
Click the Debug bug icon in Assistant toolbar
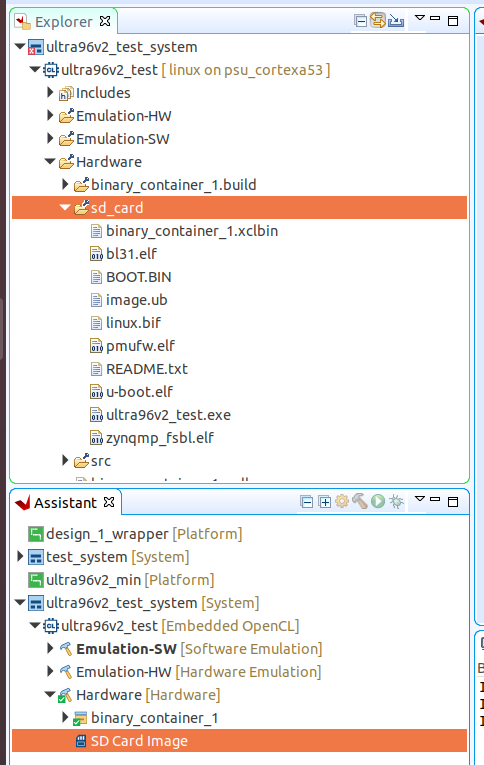tap(396, 501)
